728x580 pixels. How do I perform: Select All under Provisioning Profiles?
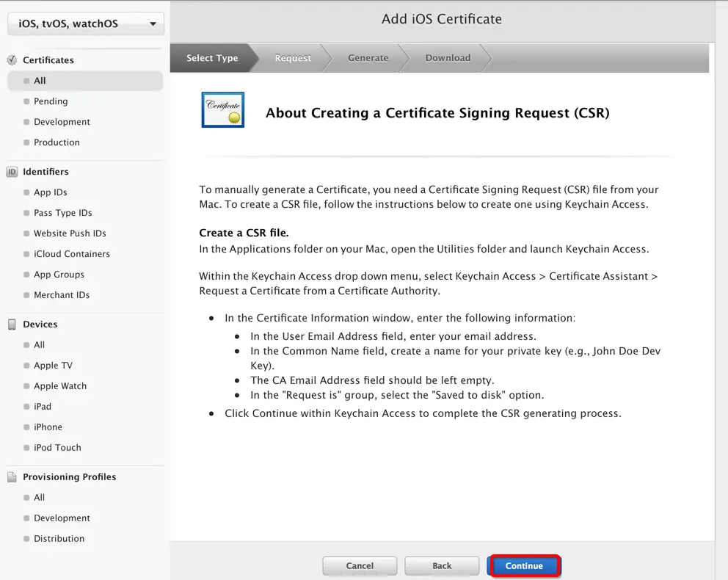[x=39, y=497]
